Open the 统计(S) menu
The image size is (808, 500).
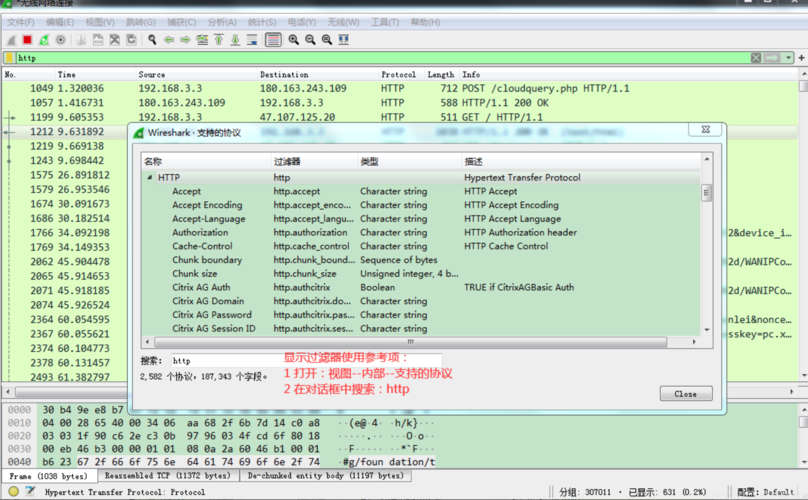[262, 22]
